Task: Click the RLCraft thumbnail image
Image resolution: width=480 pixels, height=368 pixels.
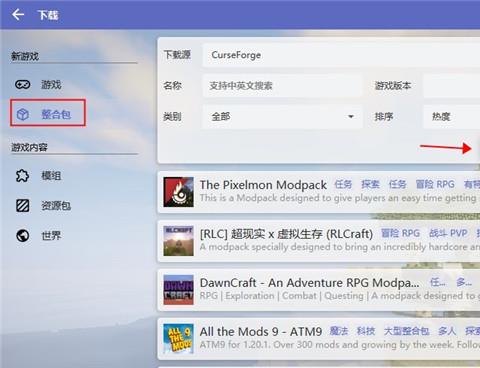Action: 178,241
